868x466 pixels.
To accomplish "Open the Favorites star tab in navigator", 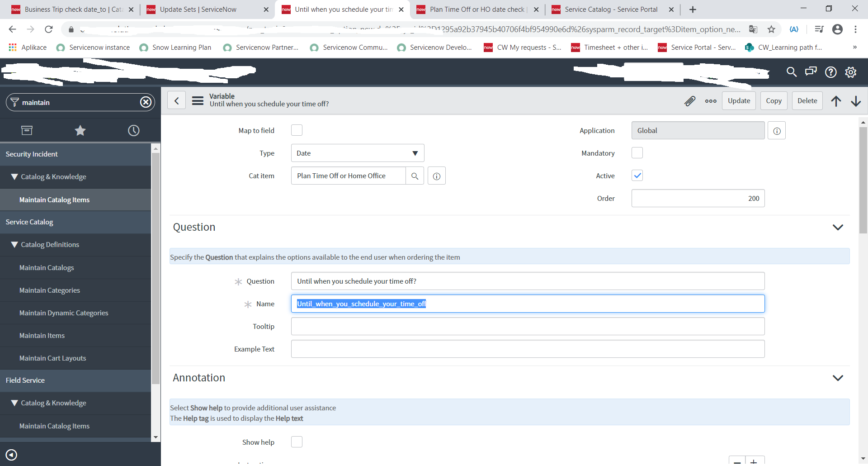I will coord(80,131).
